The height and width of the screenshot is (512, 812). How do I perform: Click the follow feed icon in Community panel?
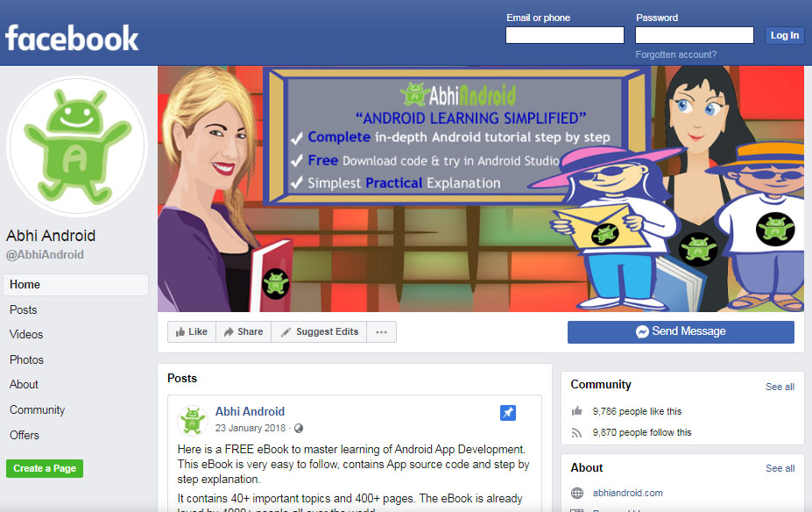tap(577, 432)
